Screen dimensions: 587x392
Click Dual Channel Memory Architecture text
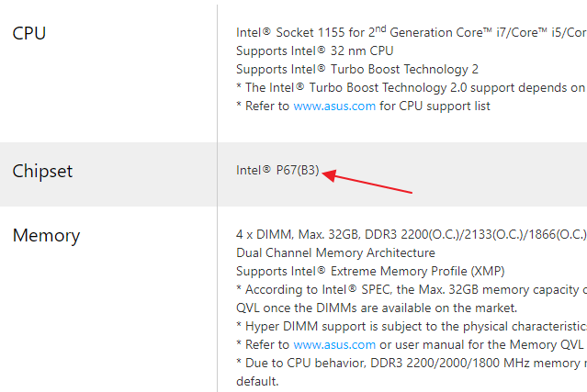335,252
